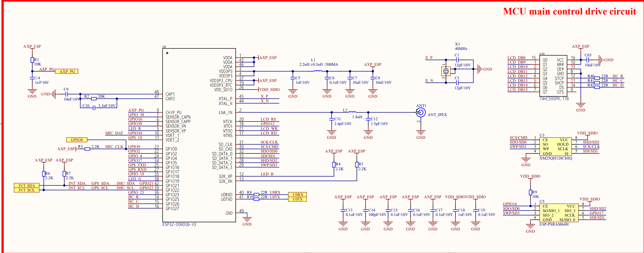Image resolution: width=644 pixels, height=253 pixels.
Task: Select decoupling capacitor C15
Action: click(x=388, y=210)
